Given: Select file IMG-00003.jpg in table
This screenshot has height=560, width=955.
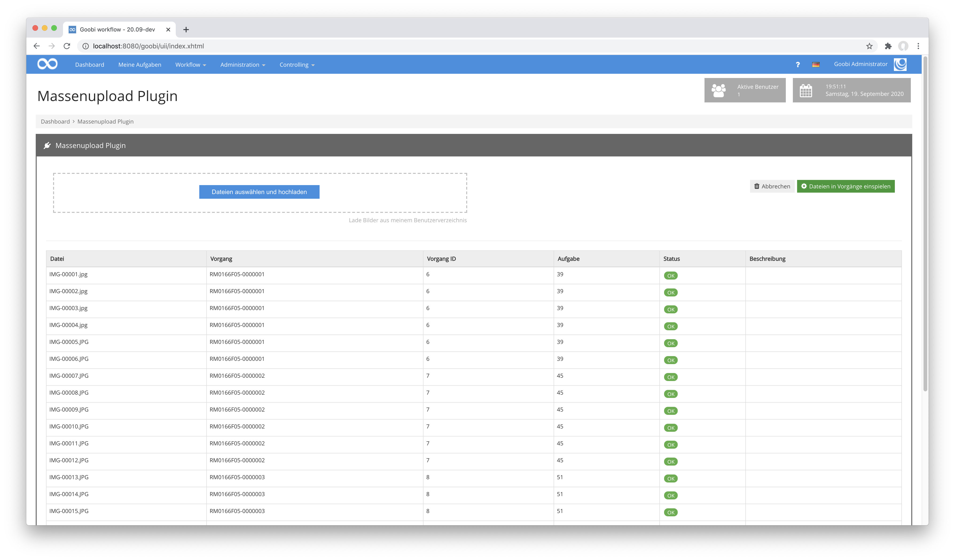Looking at the screenshot, I should tap(68, 308).
